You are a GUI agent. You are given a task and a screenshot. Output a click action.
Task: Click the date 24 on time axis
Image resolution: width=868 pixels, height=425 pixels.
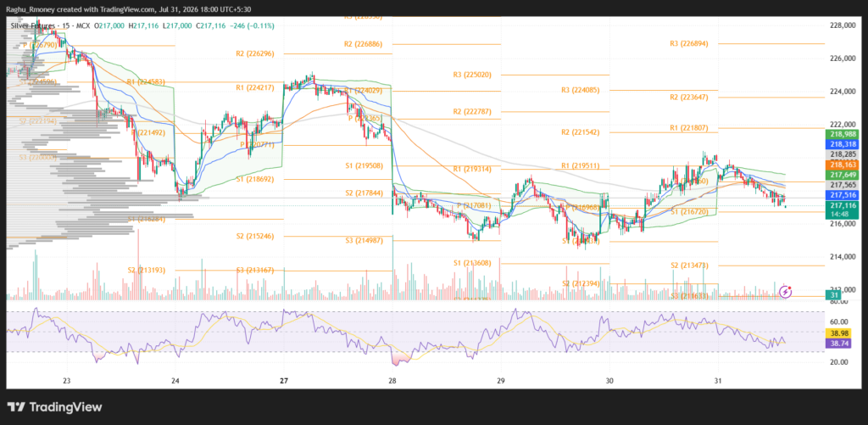[175, 381]
